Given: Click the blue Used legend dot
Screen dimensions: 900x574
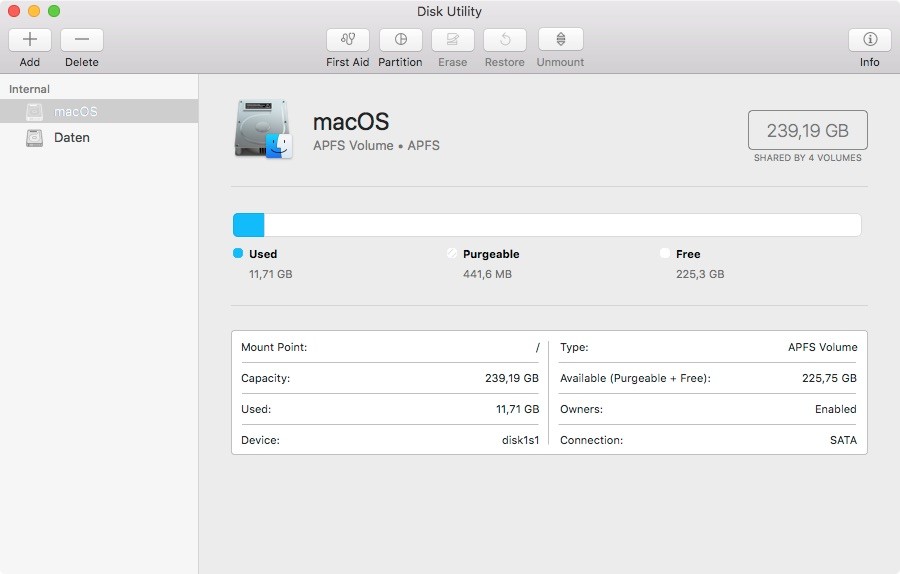Looking at the screenshot, I should 238,253.
